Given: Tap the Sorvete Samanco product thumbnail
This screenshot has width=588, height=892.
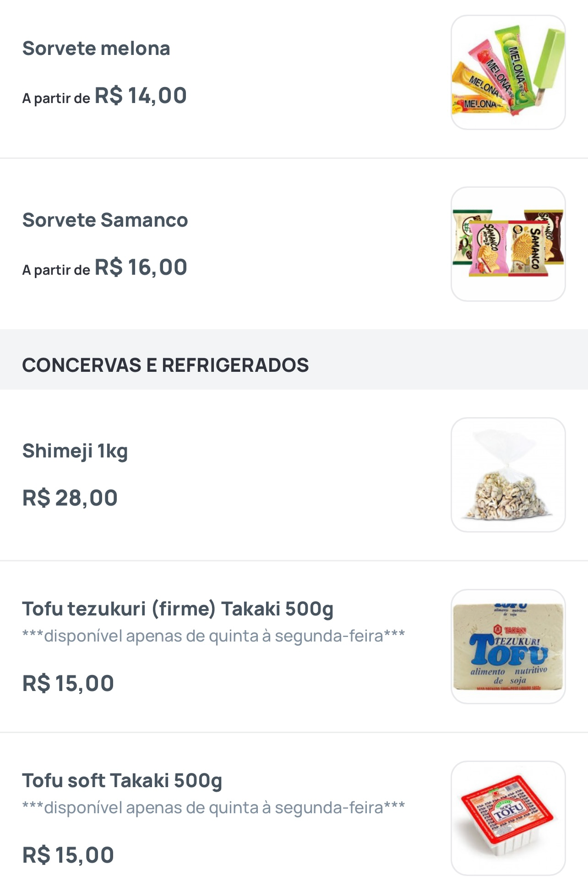Looking at the screenshot, I should click(x=508, y=244).
